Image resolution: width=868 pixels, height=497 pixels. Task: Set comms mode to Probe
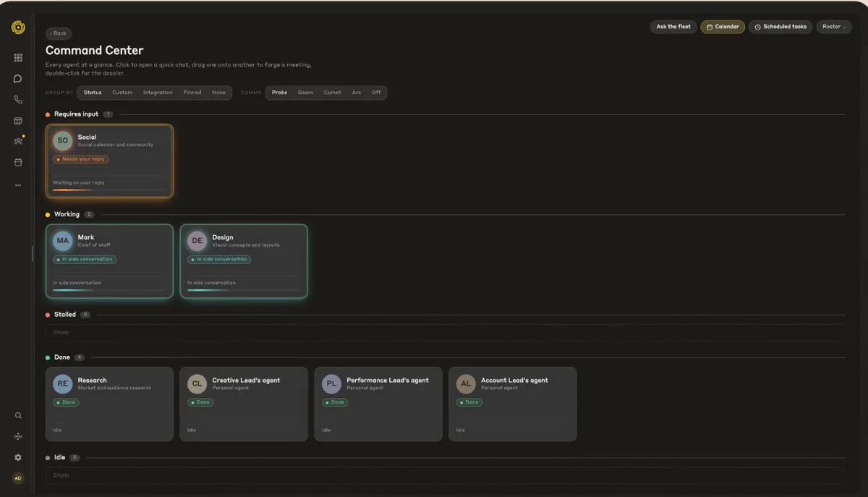pyautogui.click(x=280, y=93)
